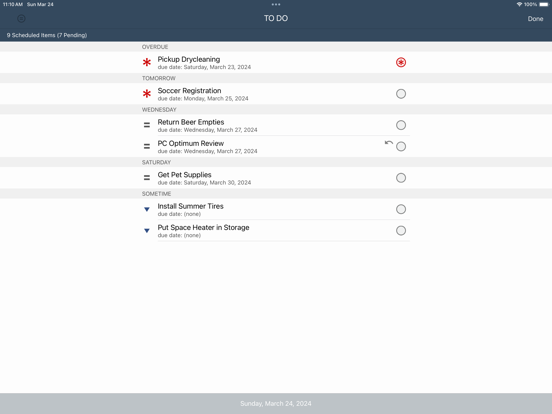
Task: Tap the battery indicator in the status bar
Action: [x=544, y=5]
